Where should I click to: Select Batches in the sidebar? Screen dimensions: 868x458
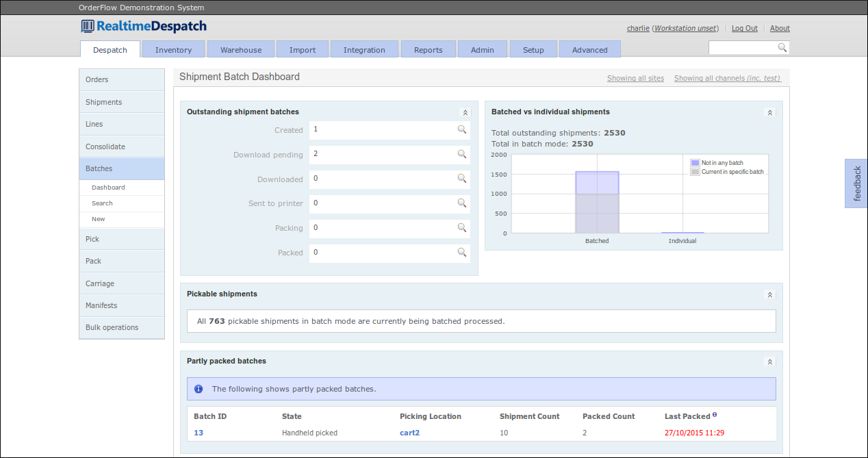[x=122, y=168]
